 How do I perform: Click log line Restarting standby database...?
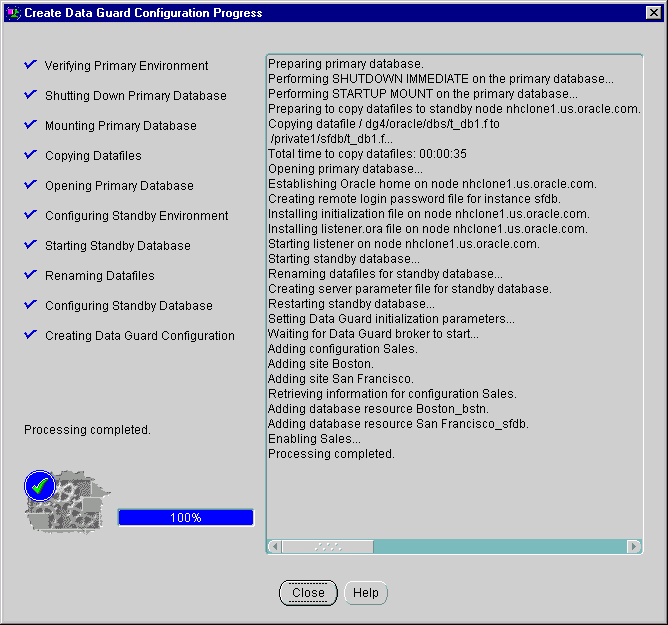click(x=351, y=304)
